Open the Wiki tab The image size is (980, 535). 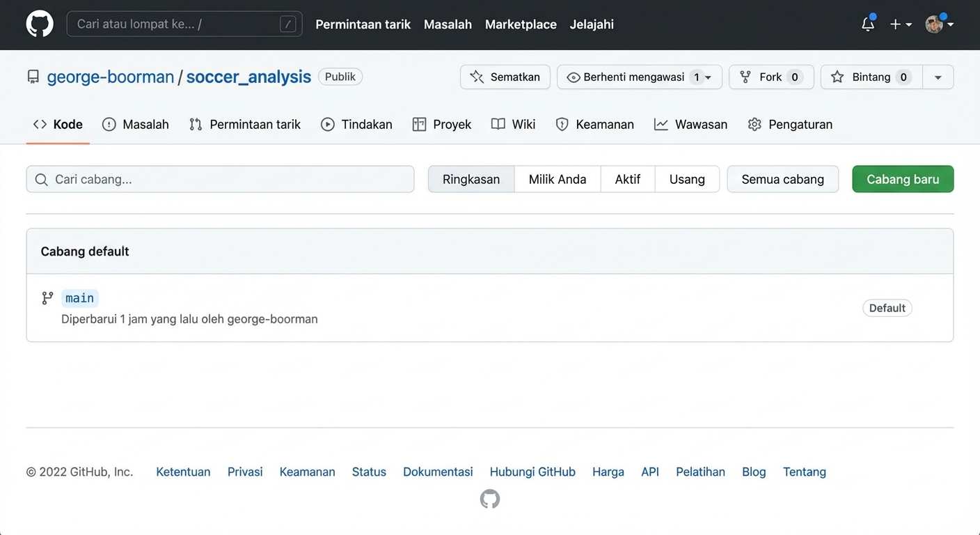(514, 125)
